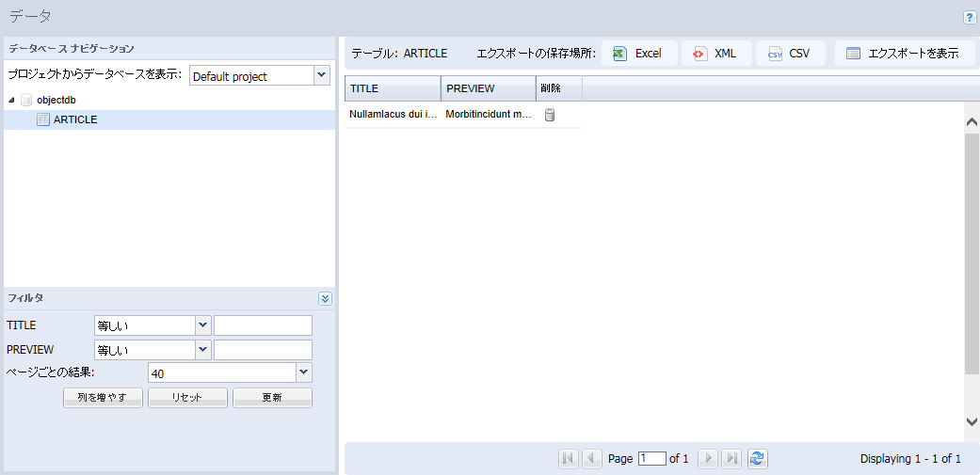Click the エクスポートを表示 button
Screen dimensions: 980x475
[904, 54]
